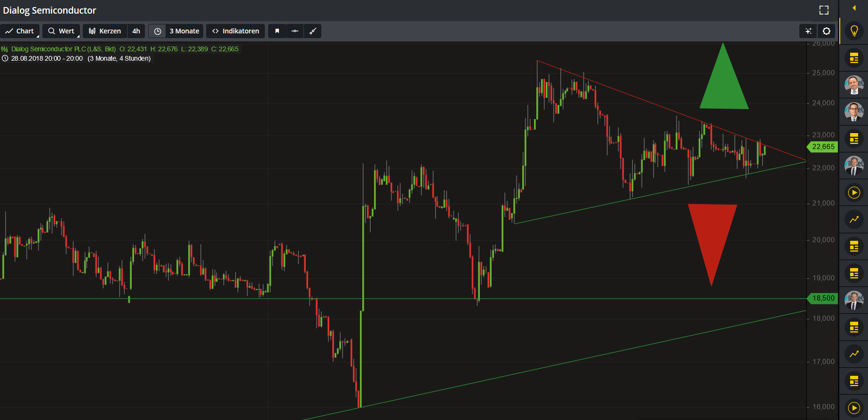The height and width of the screenshot is (420, 868).
Task: Open chart settings gear icon
Action: [826, 31]
